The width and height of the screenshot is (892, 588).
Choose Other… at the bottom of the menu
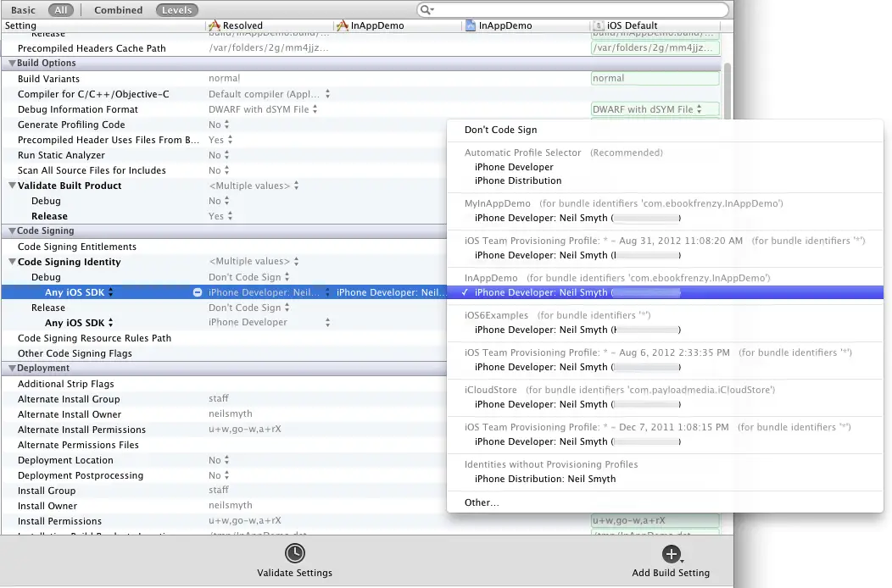coord(481,502)
